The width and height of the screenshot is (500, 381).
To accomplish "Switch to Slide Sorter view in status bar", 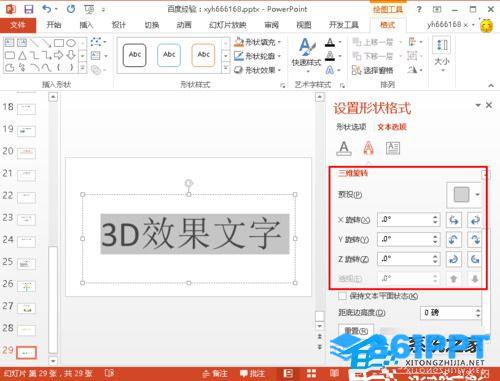I will pos(311,373).
